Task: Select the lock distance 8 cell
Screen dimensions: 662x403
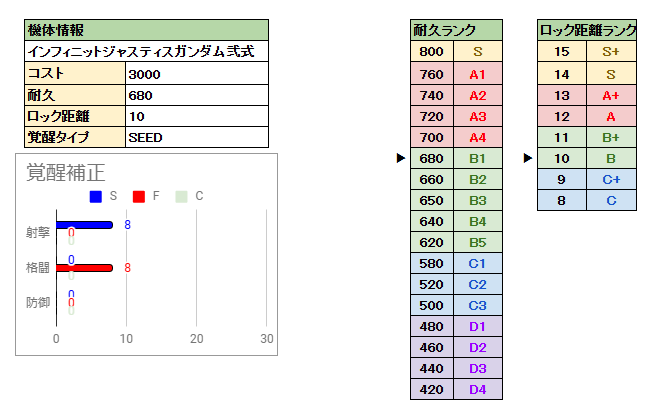Action: click(562, 200)
